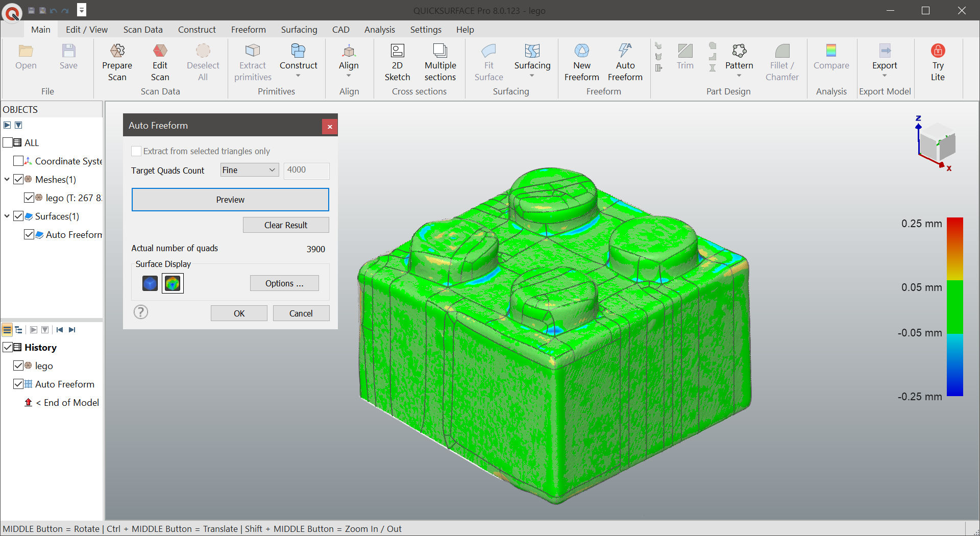Open the Edit / View ribbon tab
This screenshot has width=980, height=536.
(87, 30)
